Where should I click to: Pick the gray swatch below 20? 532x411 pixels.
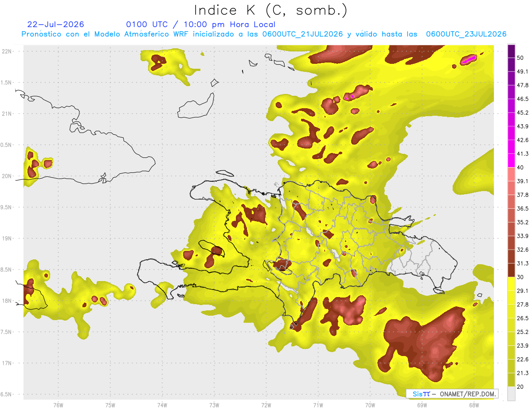coord(511,394)
